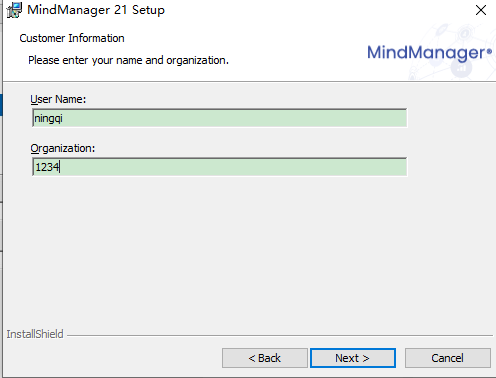The width and height of the screenshot is (496, 378).
Task: Click the Next button
Action: coord(353,358)
